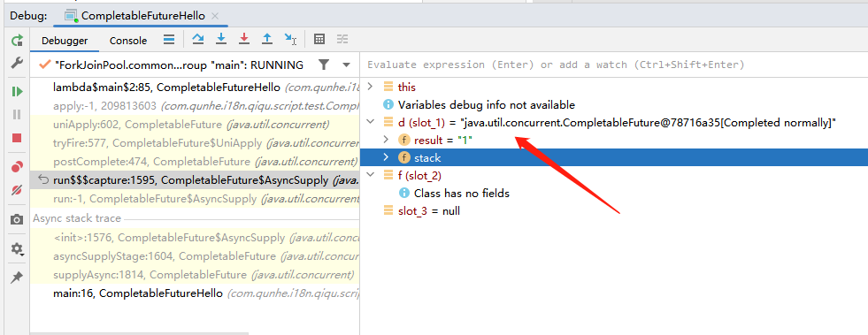Stop debugging with red square icon

(17, 138)
